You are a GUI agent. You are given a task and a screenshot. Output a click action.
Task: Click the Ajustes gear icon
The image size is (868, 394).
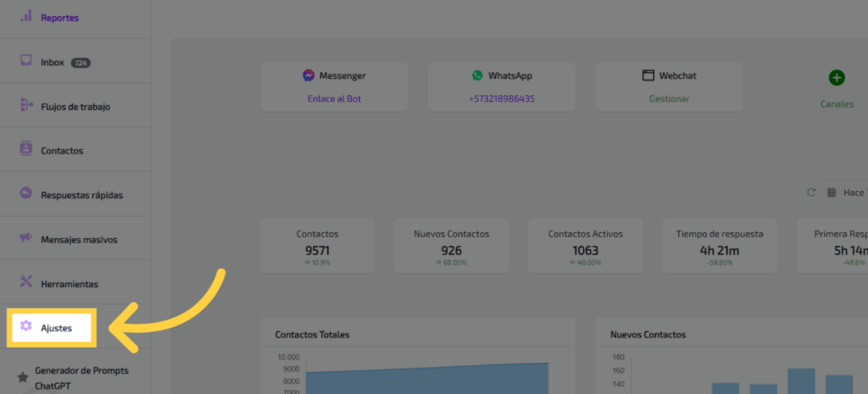[26, 327]
